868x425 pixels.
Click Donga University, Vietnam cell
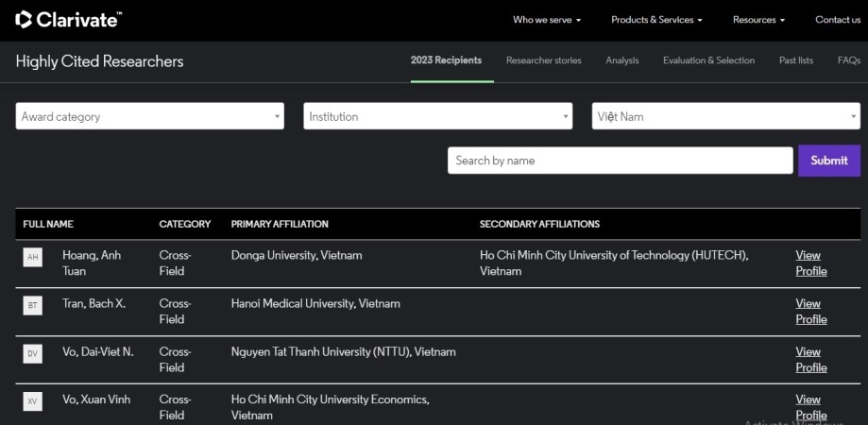pos(297,255)
